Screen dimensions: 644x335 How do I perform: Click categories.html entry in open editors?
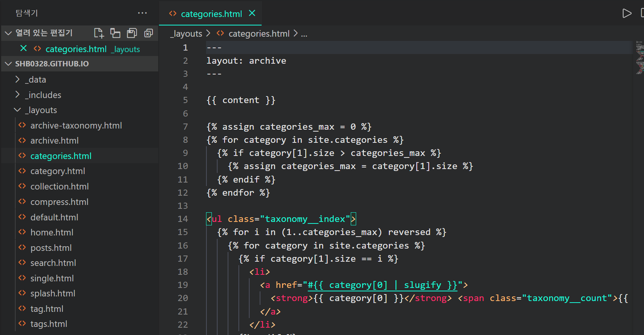(80, 49)
